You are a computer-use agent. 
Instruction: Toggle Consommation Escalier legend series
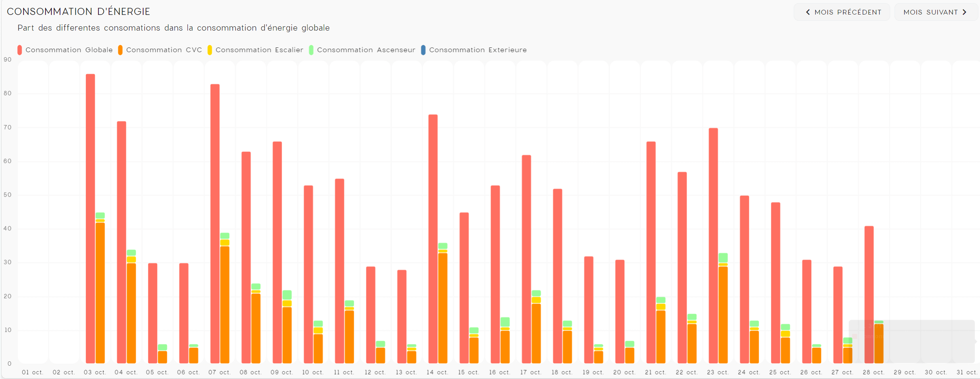coord(255,50)
